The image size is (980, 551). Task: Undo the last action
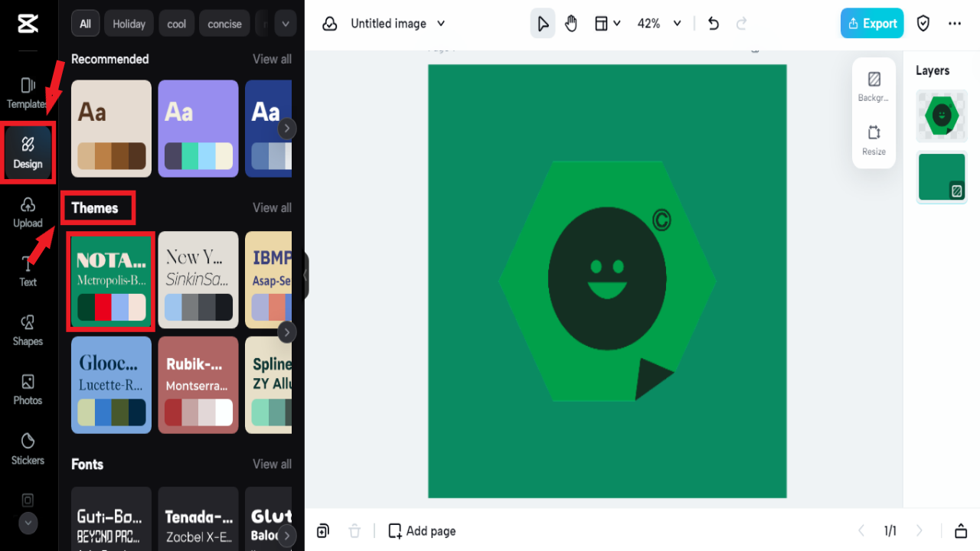click(713, 24)
